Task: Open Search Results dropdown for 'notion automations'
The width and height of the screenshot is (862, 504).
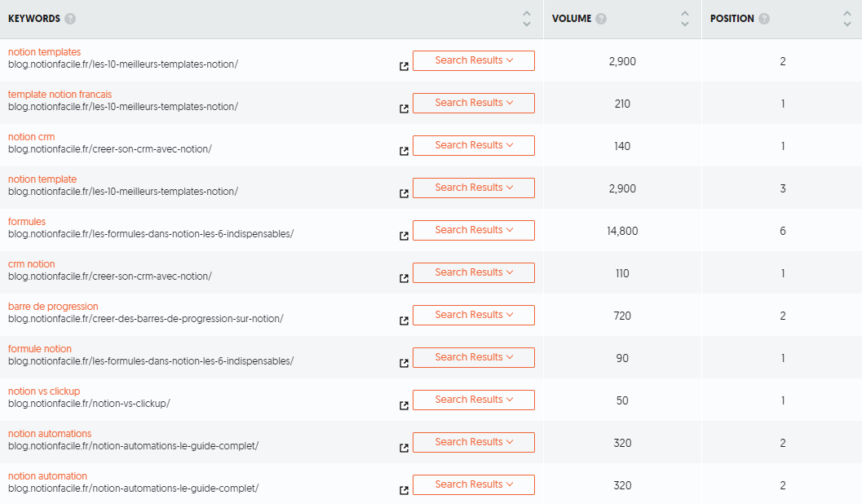Action: (x=473, y=442)
